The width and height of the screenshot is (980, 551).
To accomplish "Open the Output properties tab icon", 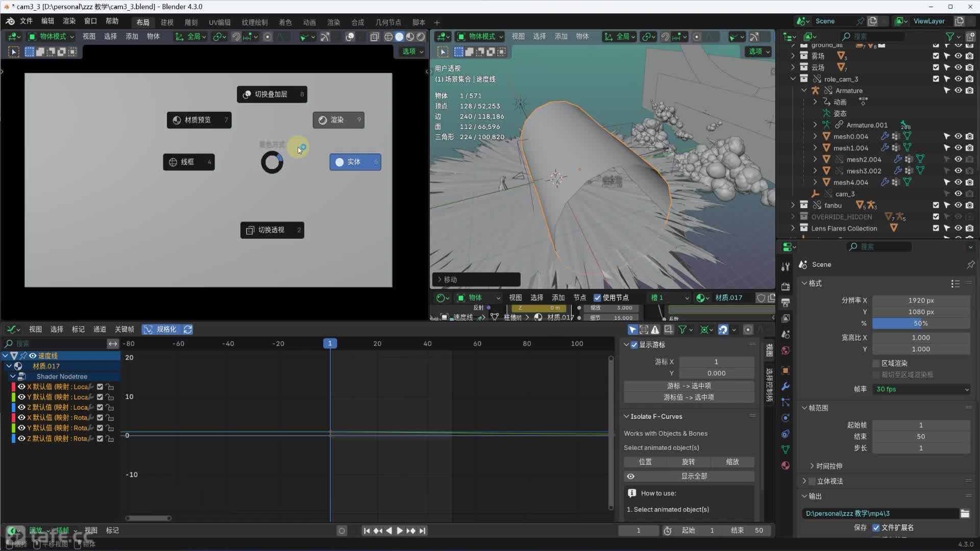I will [786, 303].
